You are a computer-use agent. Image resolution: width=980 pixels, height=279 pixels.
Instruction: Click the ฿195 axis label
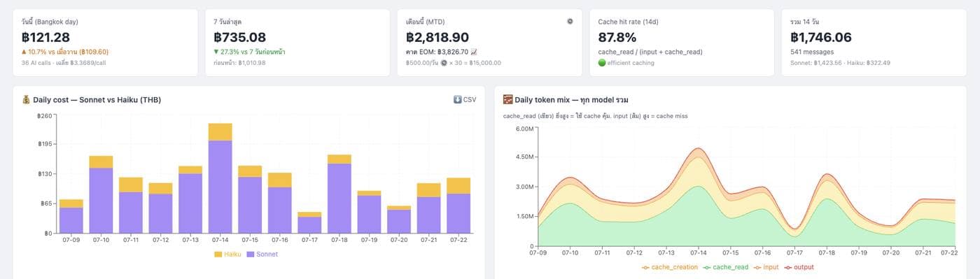tap(45, 144)
